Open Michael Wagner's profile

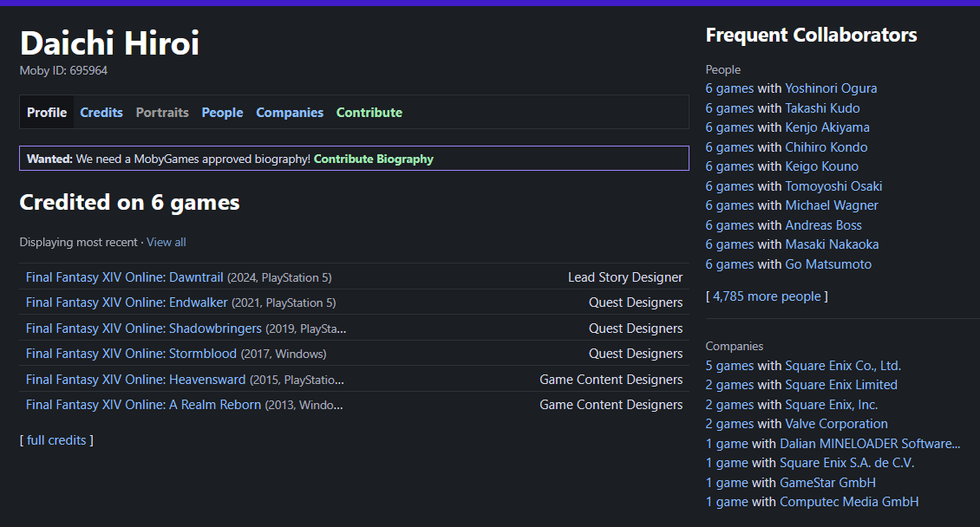[831, 205]
